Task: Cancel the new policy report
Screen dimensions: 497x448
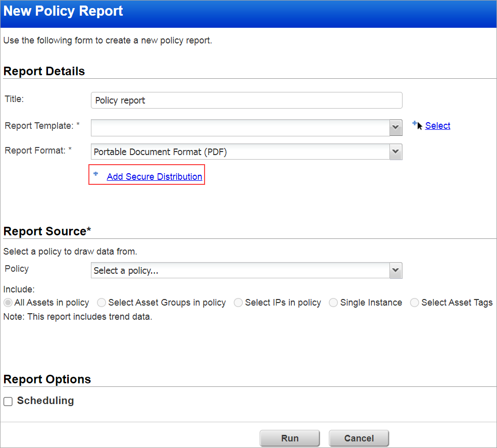Action: click(359, 438)
